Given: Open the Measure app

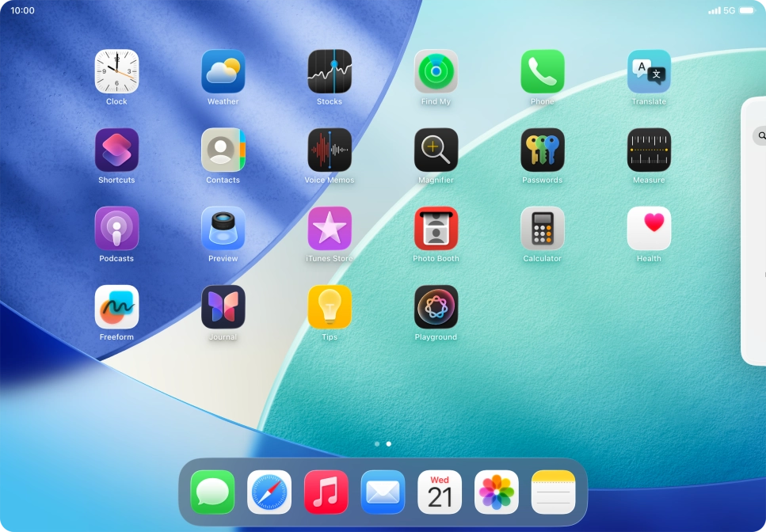Looking at the screenshot, I should tap(649, 150).
